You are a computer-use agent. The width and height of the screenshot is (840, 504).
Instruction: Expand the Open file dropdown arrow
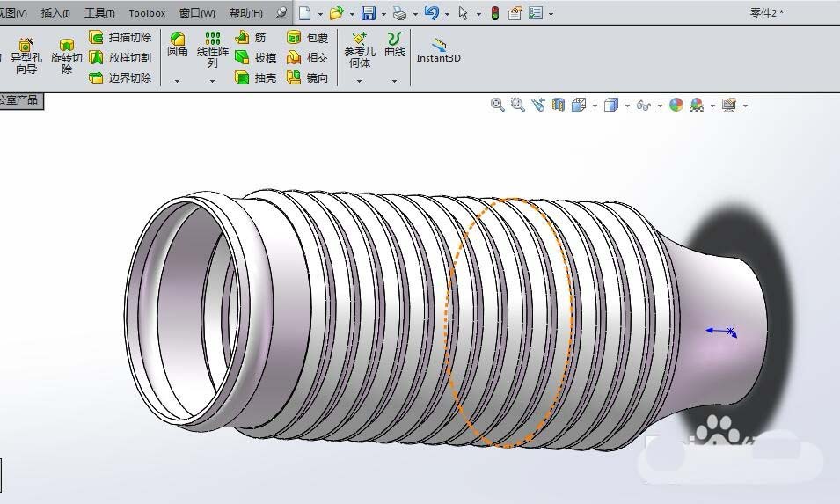352,14
